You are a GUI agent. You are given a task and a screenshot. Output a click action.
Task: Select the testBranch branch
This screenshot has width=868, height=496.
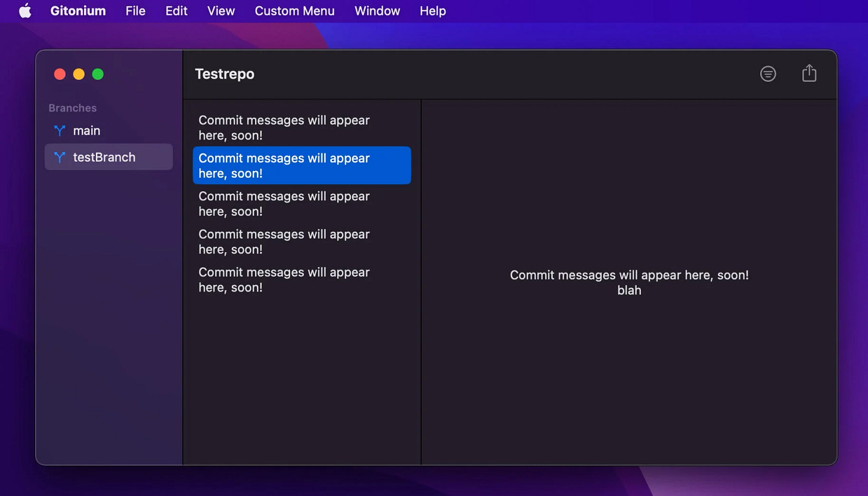point(108,157)
